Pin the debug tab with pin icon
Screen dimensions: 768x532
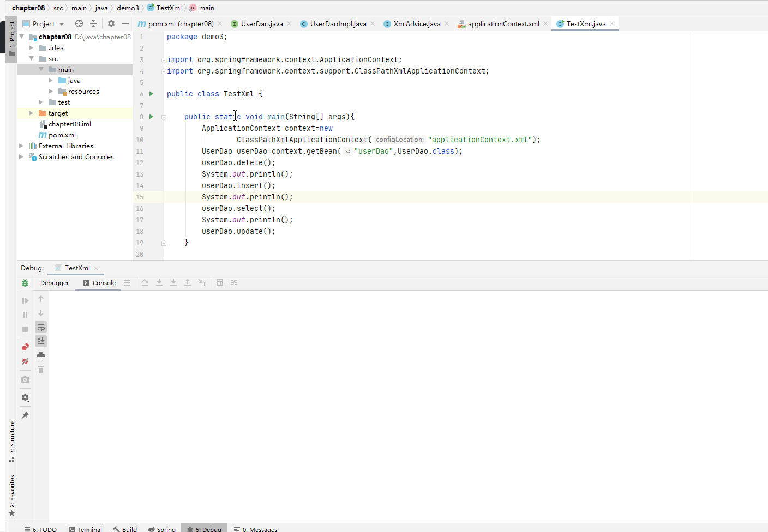coord(25,415)
